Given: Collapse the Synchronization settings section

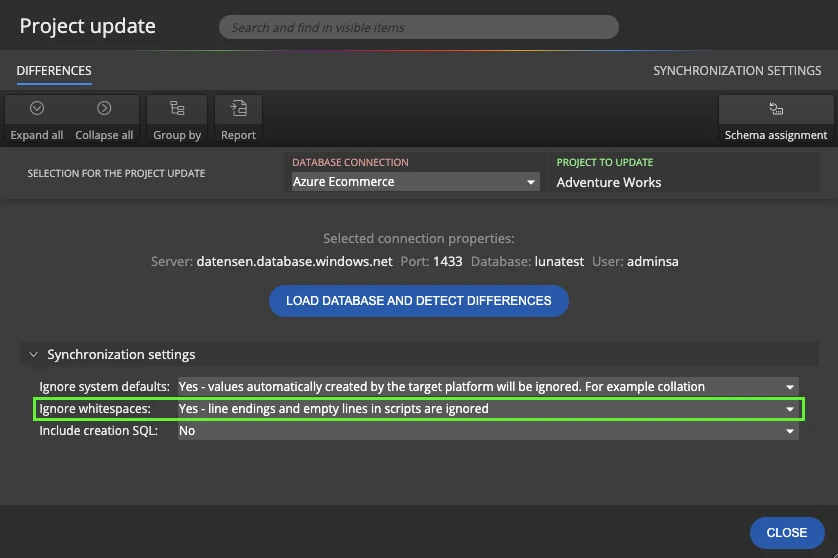Looking at the screenshot, I should (x=34, y=354).
